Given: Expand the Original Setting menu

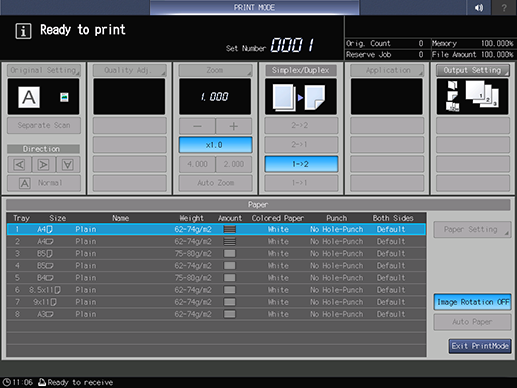Looking at the screenshot, I should pyautogui.click(x=44, y=70).
